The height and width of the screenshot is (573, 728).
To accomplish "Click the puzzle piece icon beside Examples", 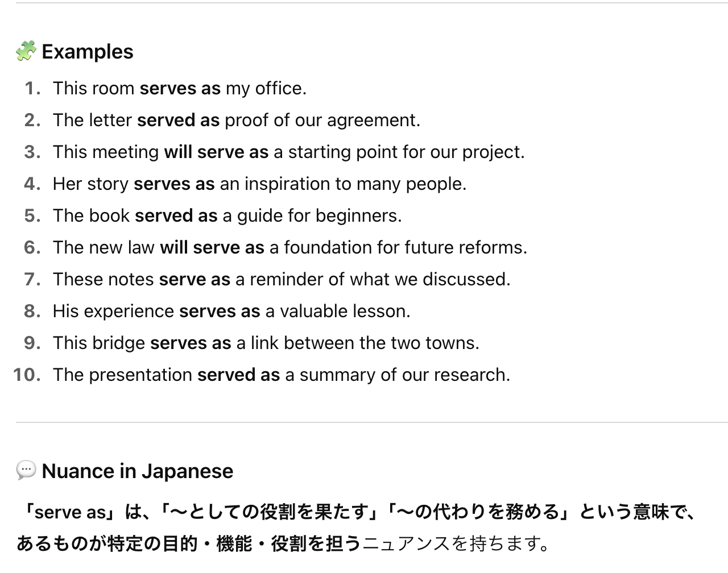I will pos(26,51).
